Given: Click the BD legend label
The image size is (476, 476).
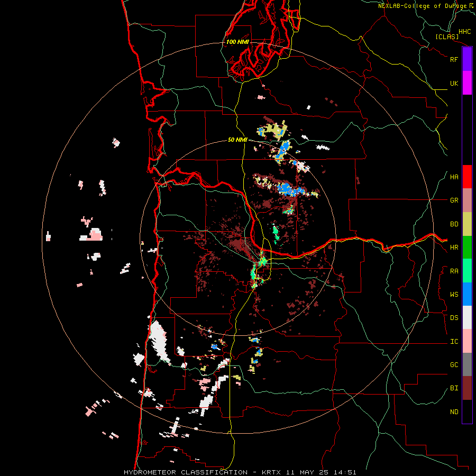Looking at the screenshot, I should 454,224.
